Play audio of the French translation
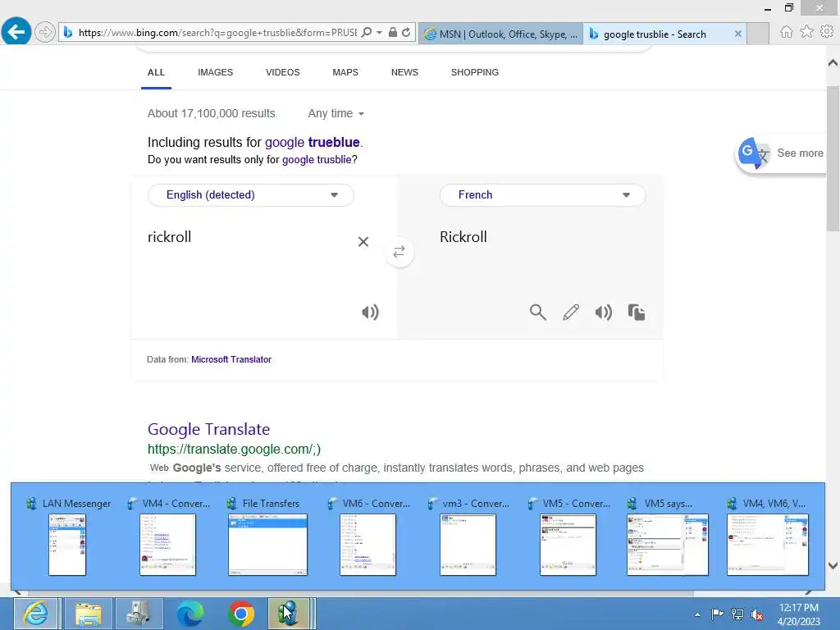840x630 pixels. click(604, 312)
